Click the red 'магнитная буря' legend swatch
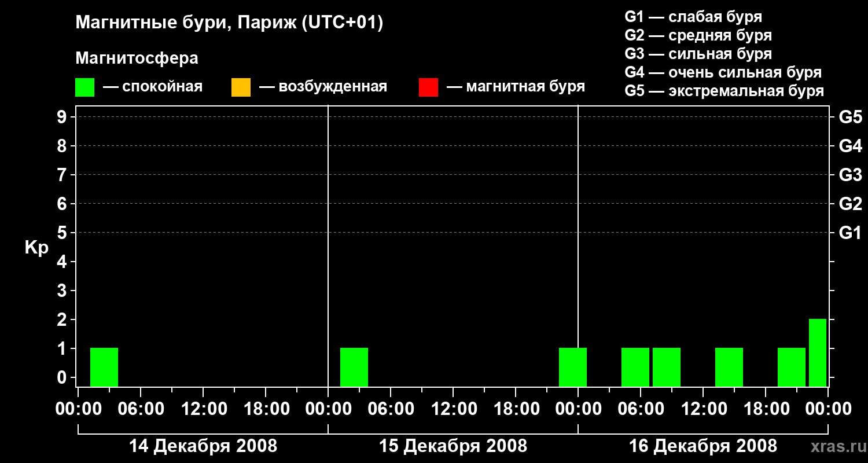The image size is (868, 463). tap(428, 87)
